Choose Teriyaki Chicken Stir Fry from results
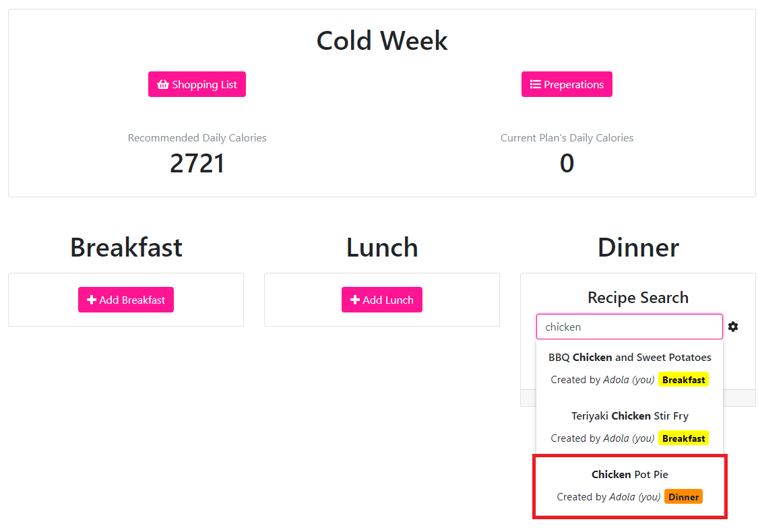 click(629, 416)
